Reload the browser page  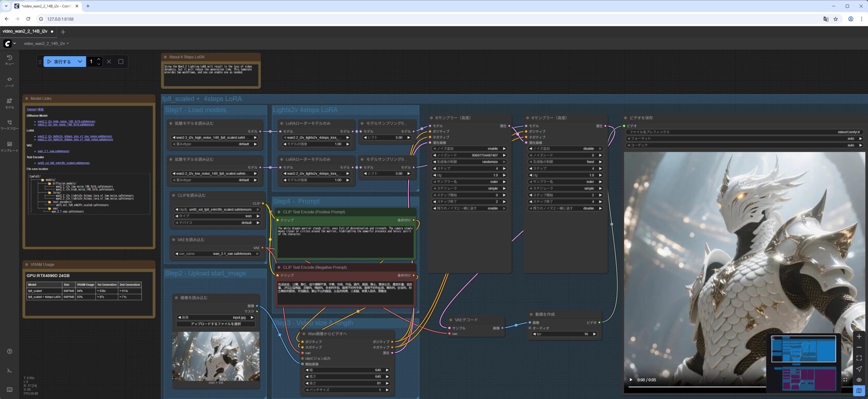click(28, 19)
